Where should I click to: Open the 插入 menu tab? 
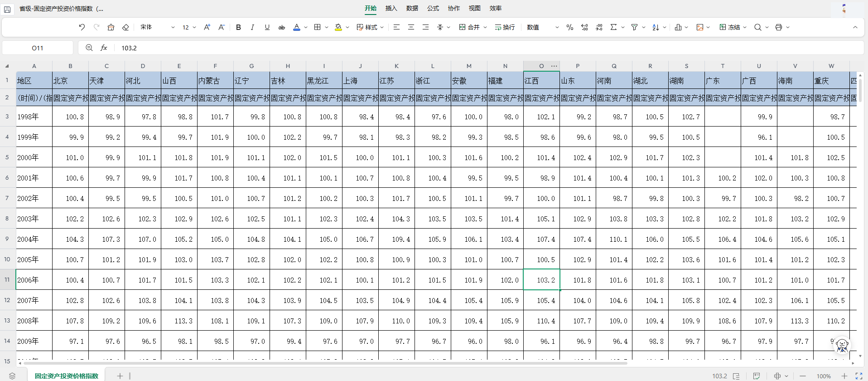391,8
